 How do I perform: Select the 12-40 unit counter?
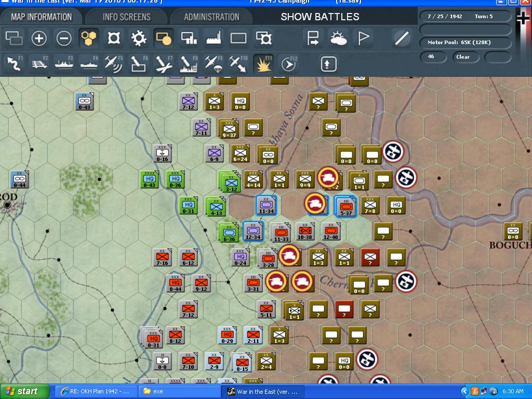[x=330, y=231]
